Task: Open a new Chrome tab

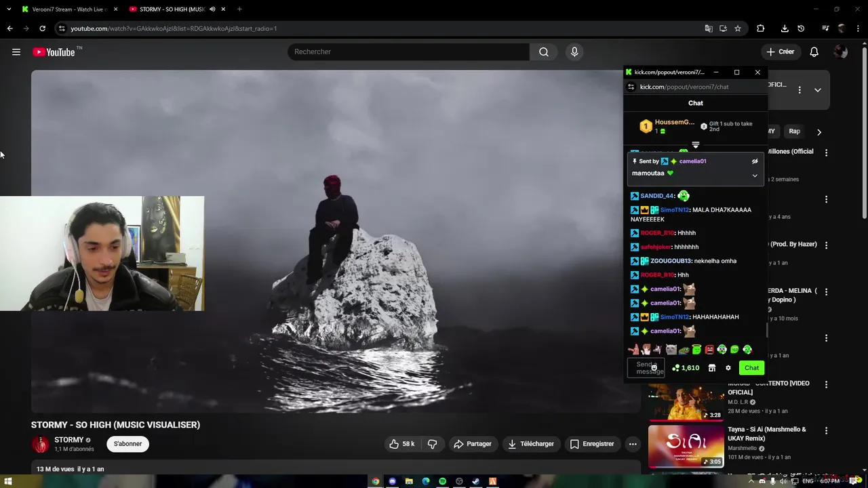Action: click(239, 9)
